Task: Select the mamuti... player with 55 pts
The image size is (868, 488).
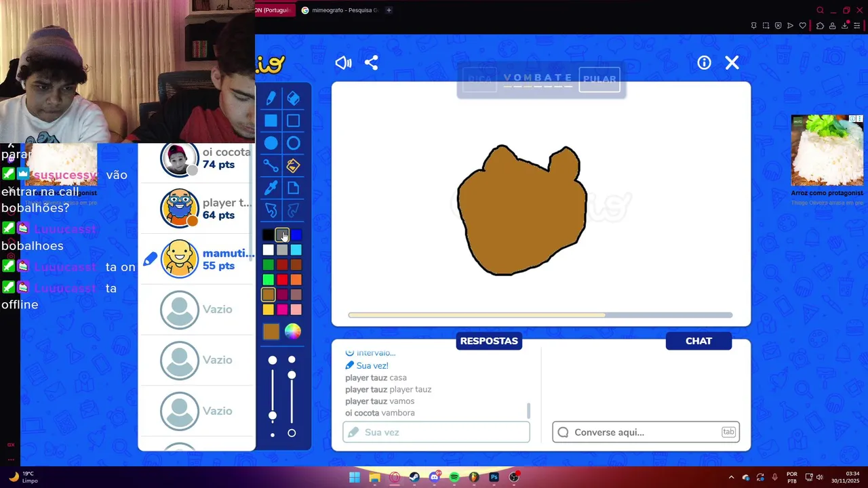Action: coord(197,259)
